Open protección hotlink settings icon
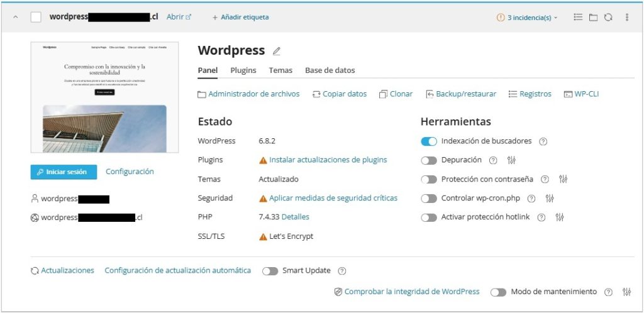The width and height of the screenshot is (644, 313). click(x=559, y=217)
